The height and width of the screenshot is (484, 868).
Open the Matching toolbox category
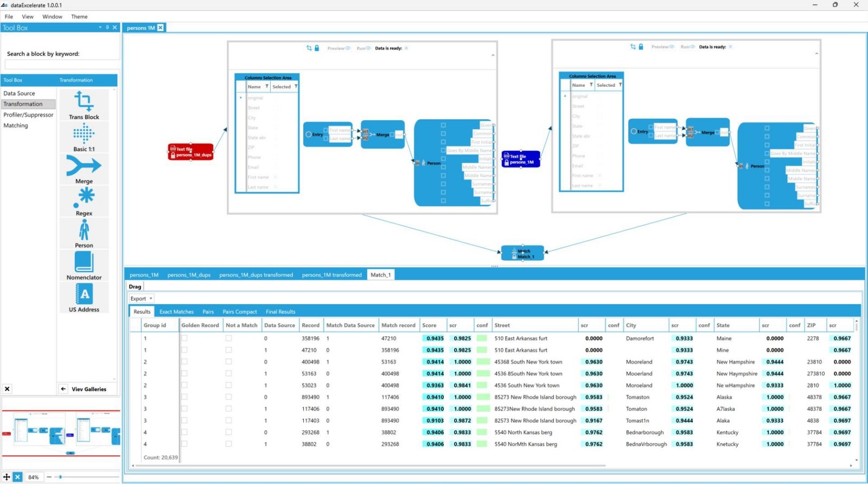(16, 126)
